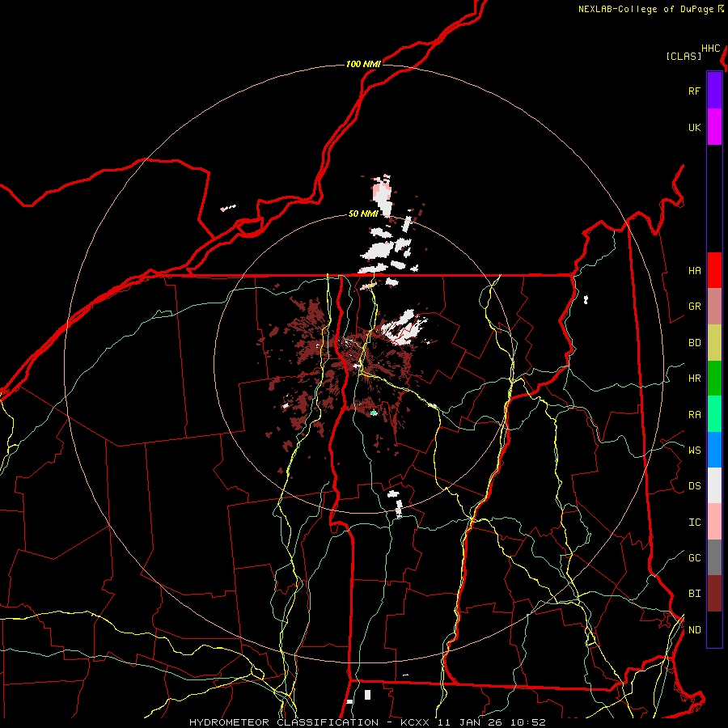Click the ND legend label

tap(694, 629)
